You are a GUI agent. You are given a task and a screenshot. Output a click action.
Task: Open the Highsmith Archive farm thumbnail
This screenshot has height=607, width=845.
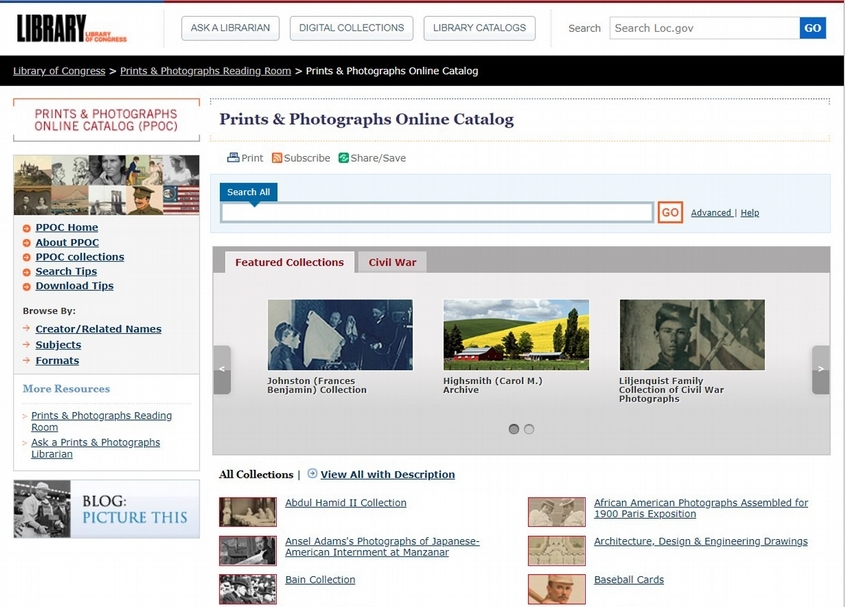(516, 335)
